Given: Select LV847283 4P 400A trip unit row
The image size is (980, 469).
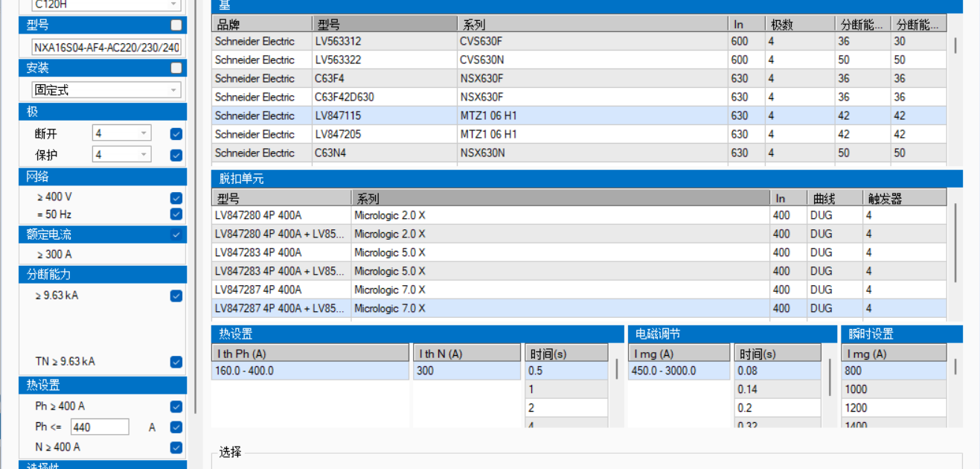Looking at the screenshot, I should click(580, 253).
